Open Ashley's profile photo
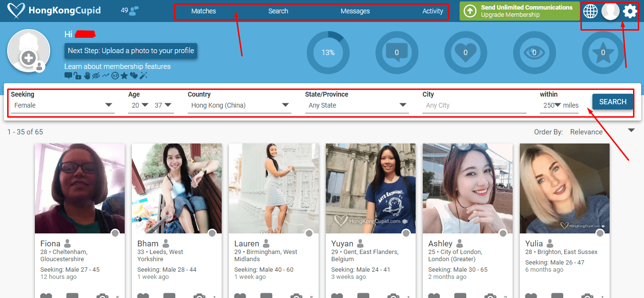The height and width of the screenshot is (298, 644). (468, 188)
